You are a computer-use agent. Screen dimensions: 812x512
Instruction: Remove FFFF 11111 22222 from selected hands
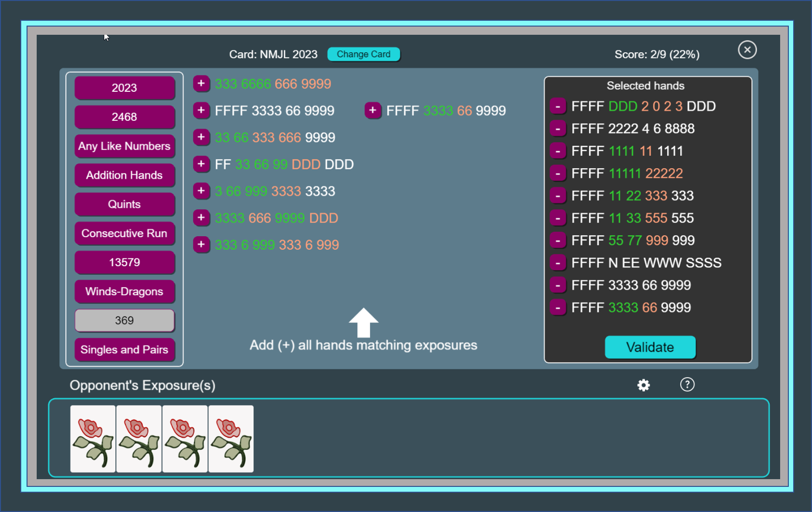[558, 173]
